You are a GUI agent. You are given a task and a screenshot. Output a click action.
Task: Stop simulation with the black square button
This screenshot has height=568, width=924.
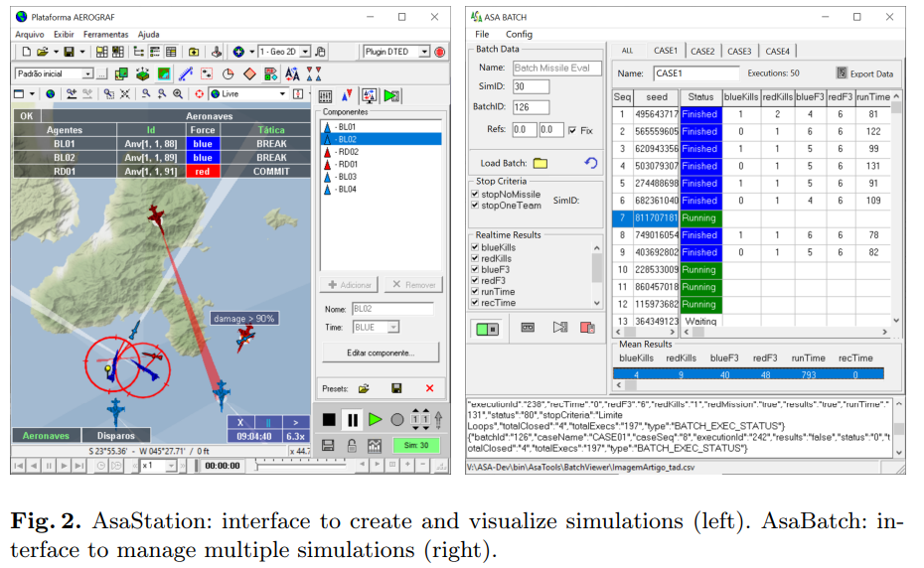point(329,419)
